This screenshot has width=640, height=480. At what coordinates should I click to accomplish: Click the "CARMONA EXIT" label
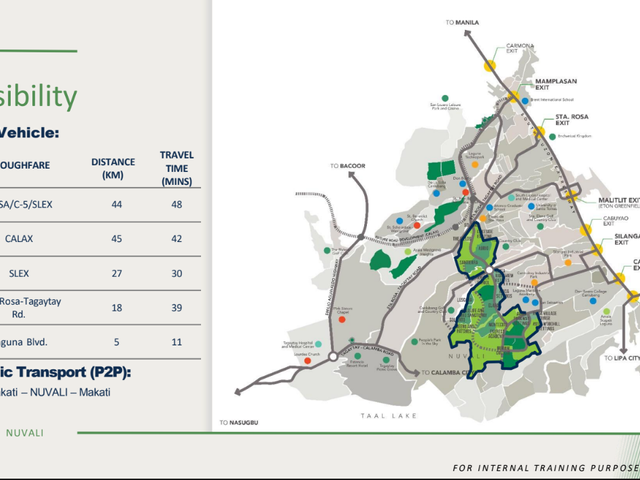(x=520, y=48)
